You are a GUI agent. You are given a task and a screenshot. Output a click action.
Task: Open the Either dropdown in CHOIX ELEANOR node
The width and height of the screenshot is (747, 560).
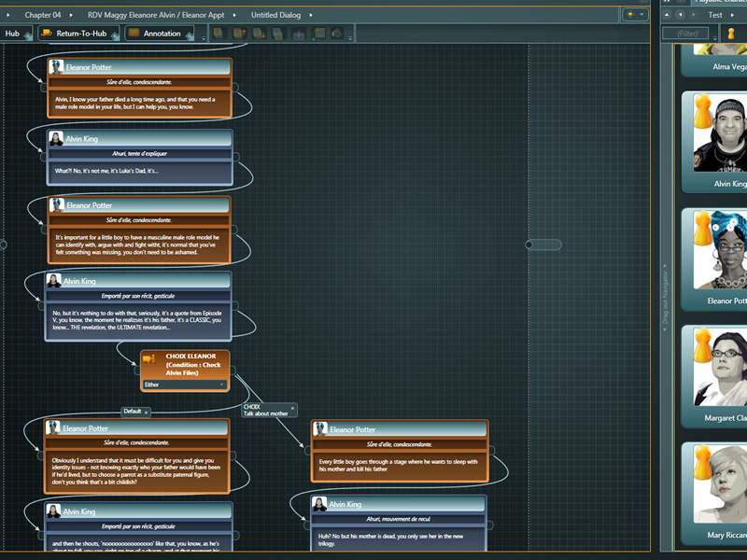pyautogui.click(x=184, y=385)
